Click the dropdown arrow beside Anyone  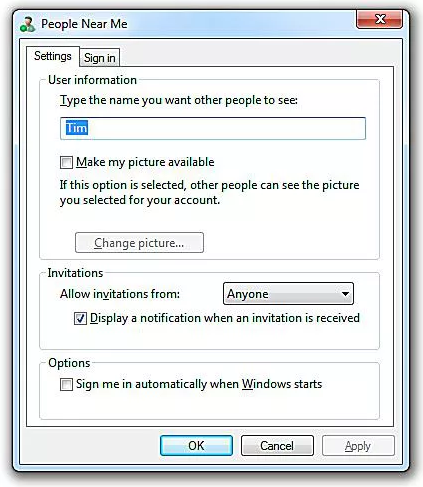point(345,294)
